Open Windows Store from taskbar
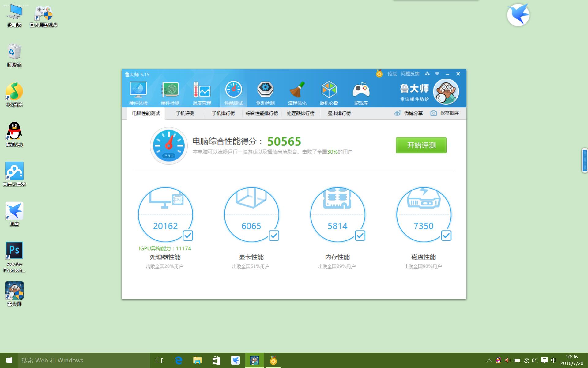 click(217, 360)
